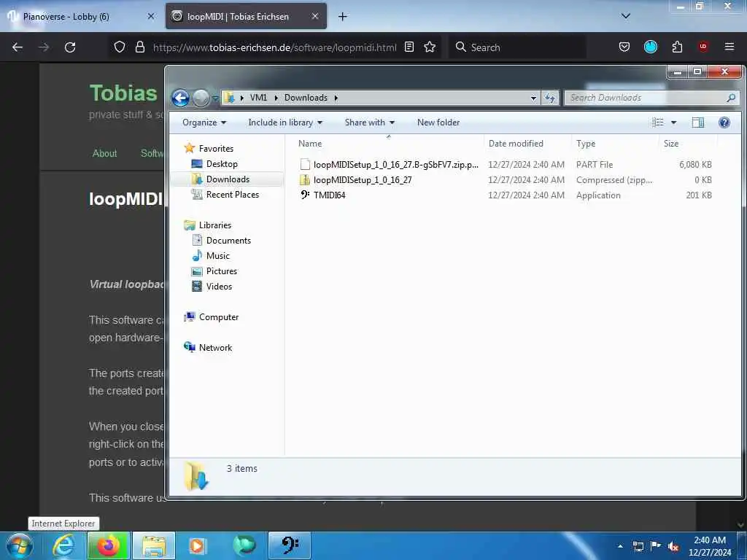Open recent pages dropdown by nav arrows

coord(215,98)
